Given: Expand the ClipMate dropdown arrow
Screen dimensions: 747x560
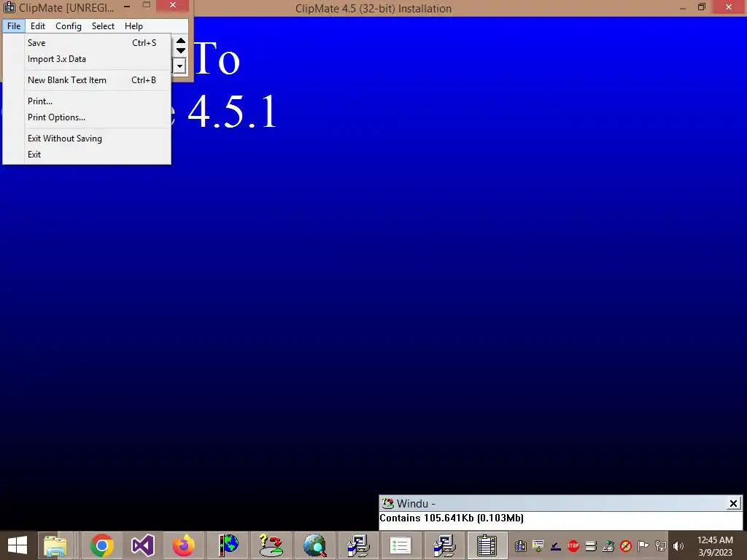Looking at the screenshot, I should tap(179, 66).
